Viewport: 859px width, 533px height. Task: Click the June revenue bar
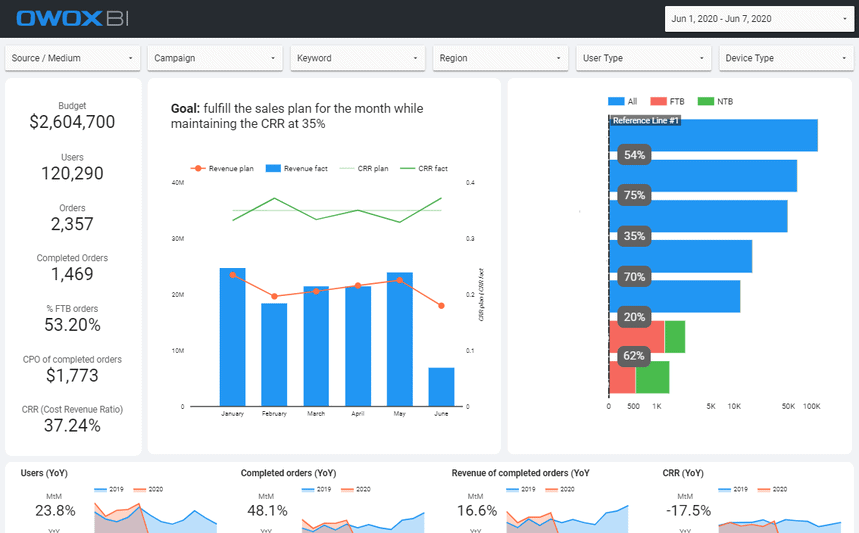pyautogui.click(x=441, y=387)
